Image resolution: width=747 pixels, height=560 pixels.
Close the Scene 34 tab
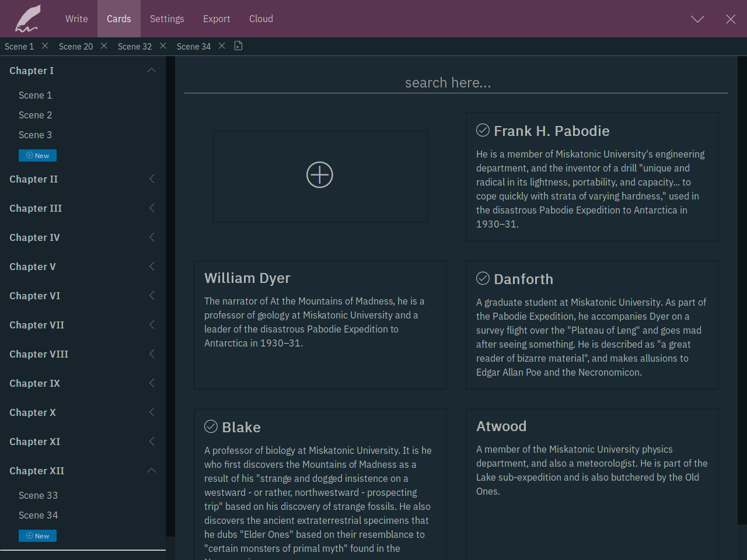[222, 45]
